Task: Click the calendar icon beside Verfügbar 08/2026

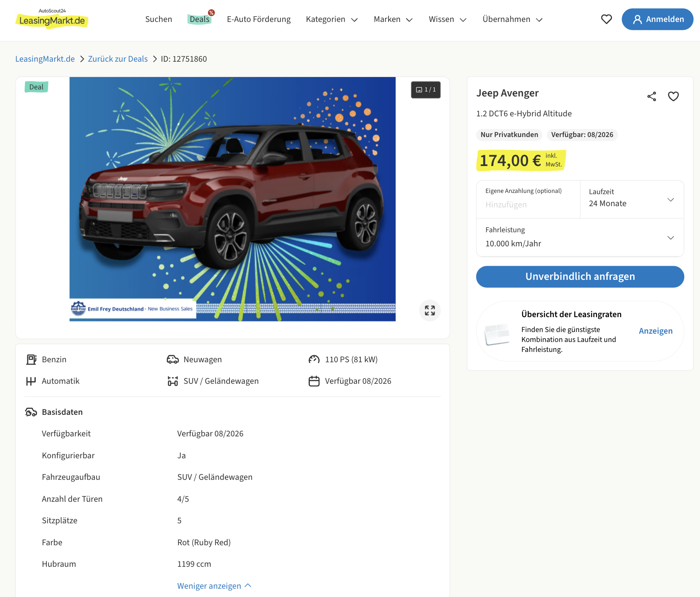Action: pyautogui.click(x=314, y=381)
